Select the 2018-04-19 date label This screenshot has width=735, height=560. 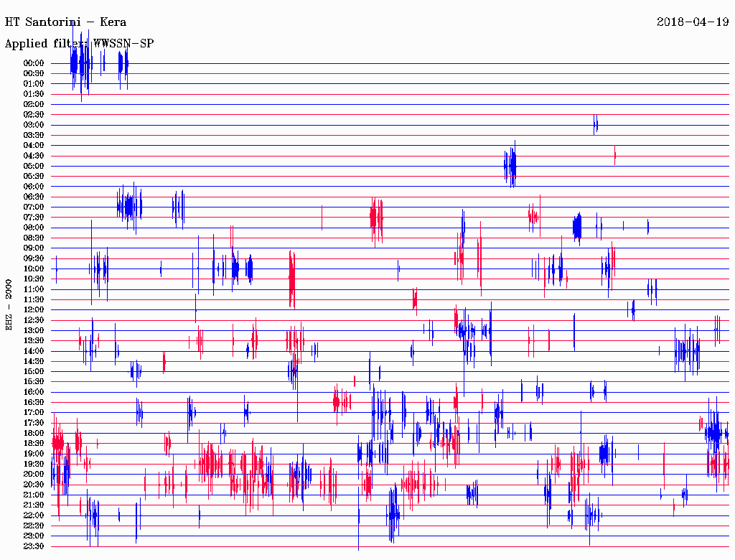pyautogui.click(x=693, y=22)
